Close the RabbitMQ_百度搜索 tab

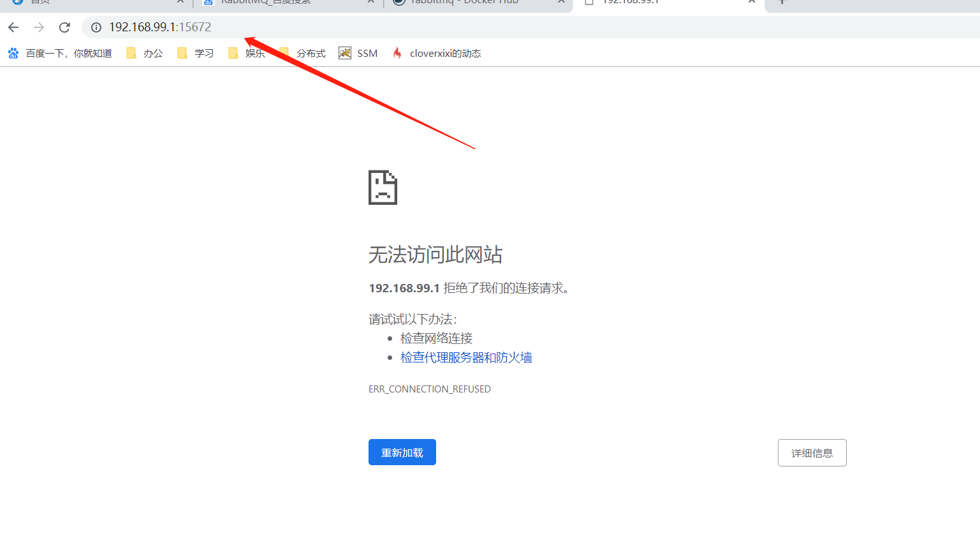tap(371, 2)
